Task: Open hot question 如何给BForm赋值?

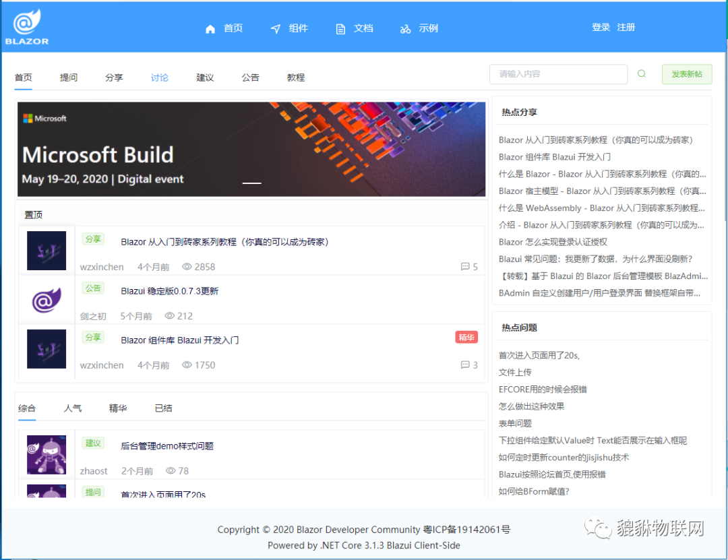Action: (x=534, y=491)
